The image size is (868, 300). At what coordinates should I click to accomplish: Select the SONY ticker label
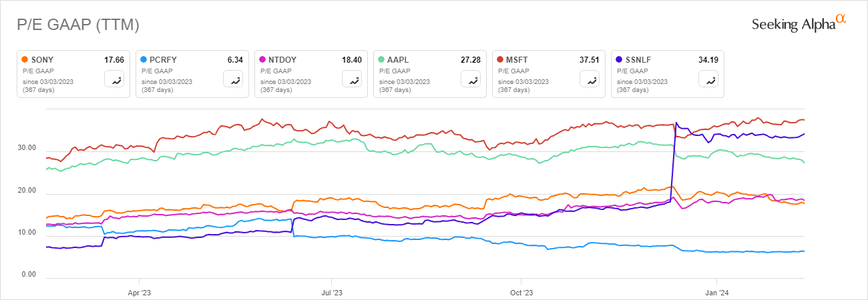[43, 59]
